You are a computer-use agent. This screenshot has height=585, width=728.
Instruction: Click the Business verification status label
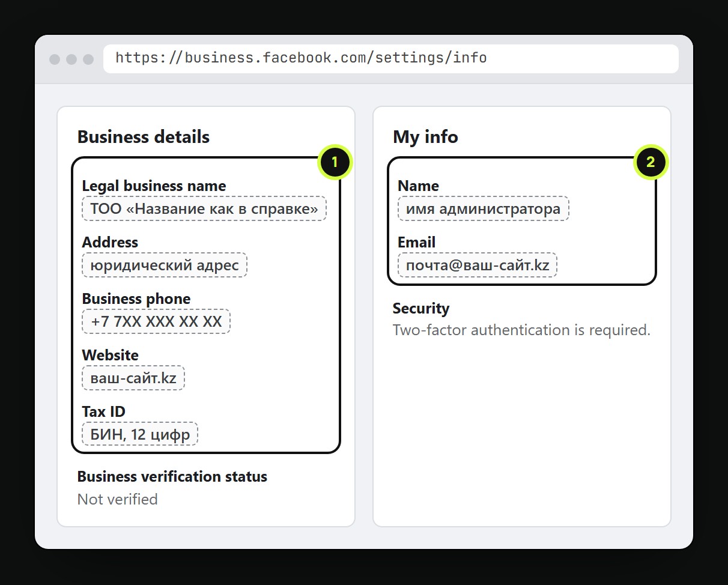172,476
